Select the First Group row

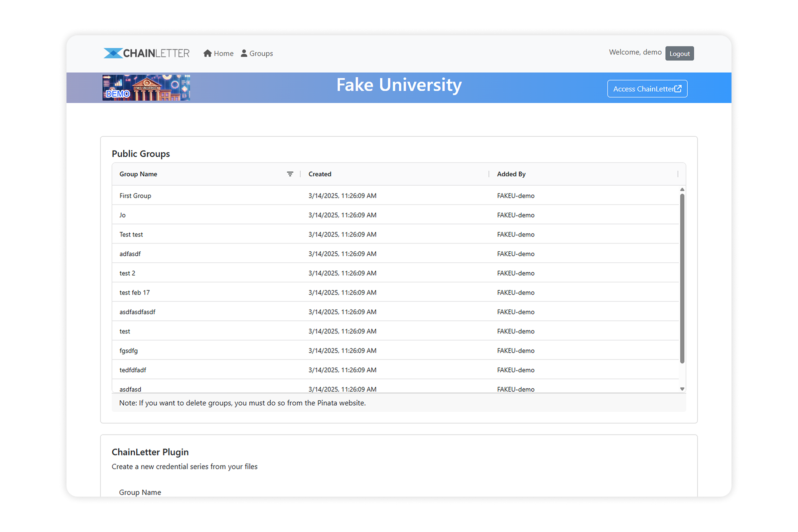point(396,196)
